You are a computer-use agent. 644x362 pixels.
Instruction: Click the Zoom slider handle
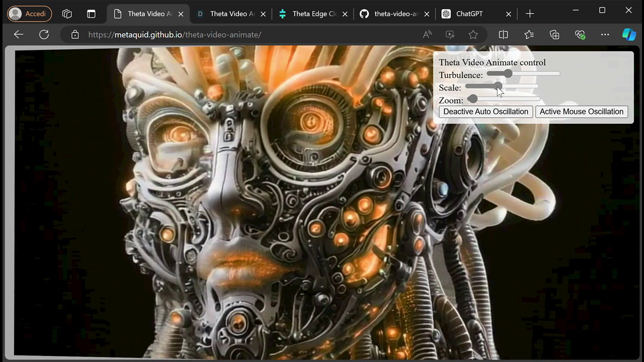472,99
